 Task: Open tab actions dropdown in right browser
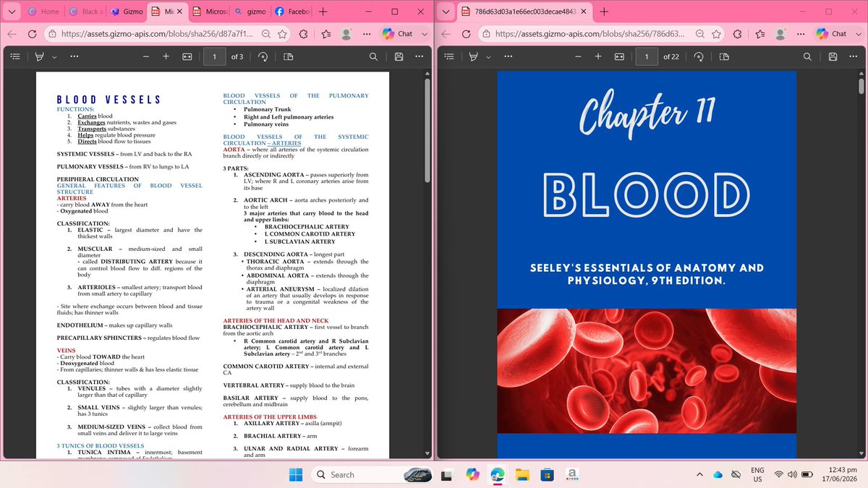(x=446, y=12)
